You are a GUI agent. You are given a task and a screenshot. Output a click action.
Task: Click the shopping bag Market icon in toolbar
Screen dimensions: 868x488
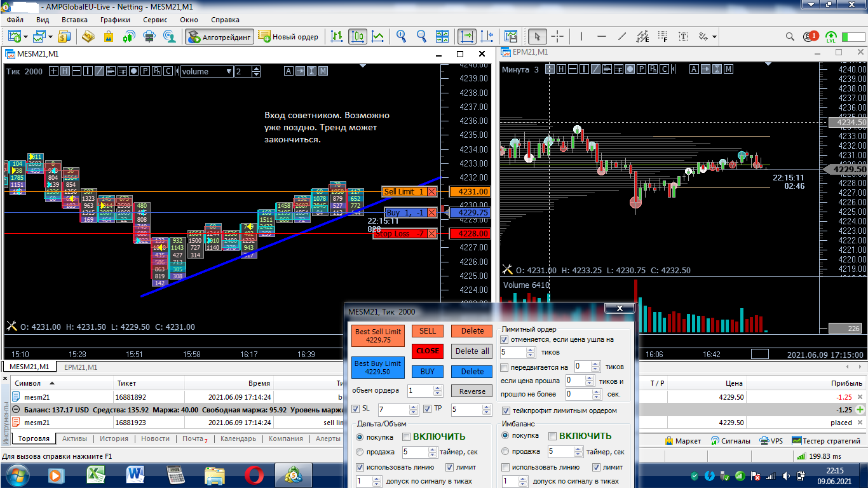109,36
